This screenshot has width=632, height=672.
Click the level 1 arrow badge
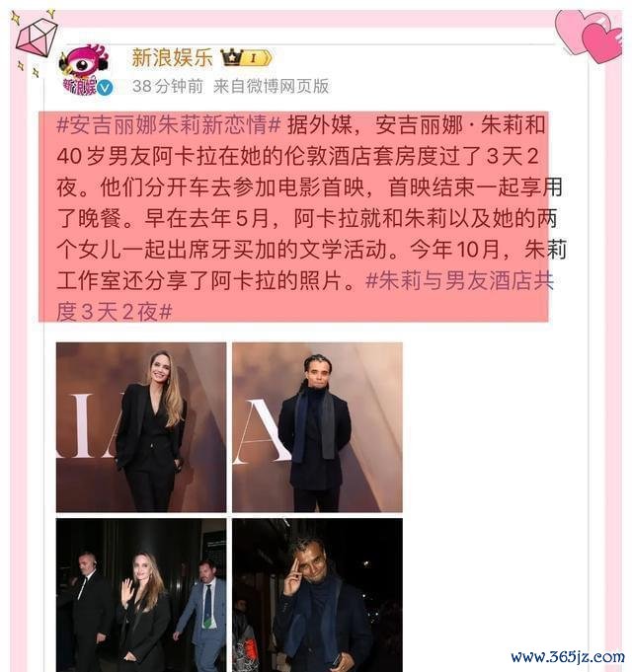[x=258, y=57]
